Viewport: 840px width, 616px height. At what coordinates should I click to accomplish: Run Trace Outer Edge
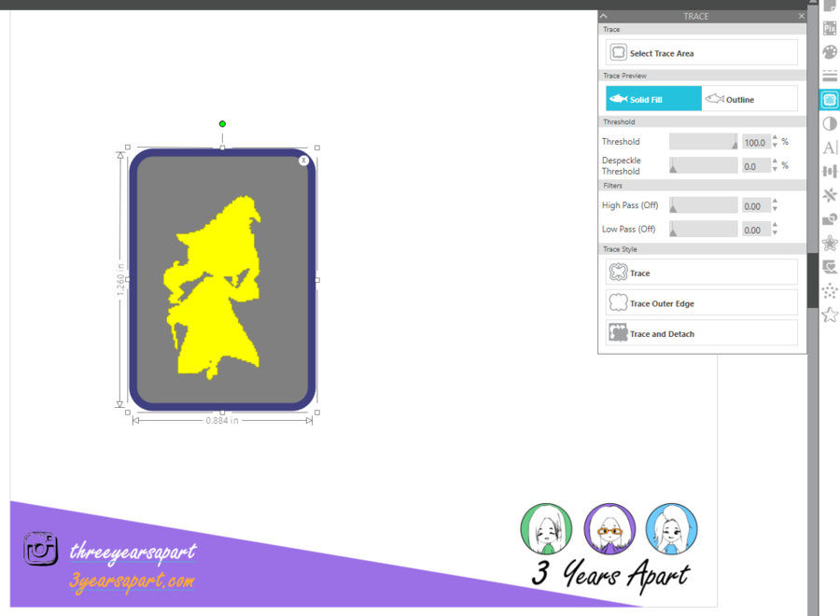pyautogui.click(x=702, y=302)
